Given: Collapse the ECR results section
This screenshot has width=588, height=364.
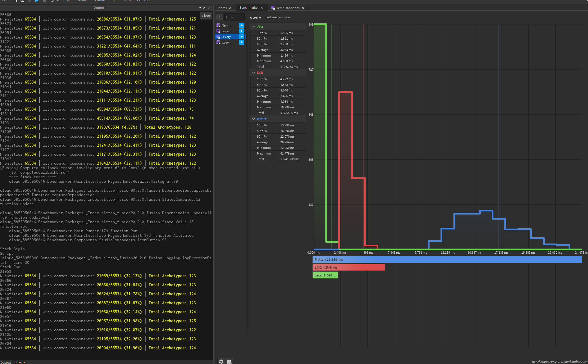Looking at the screenshot, I should tap(254, 73).
